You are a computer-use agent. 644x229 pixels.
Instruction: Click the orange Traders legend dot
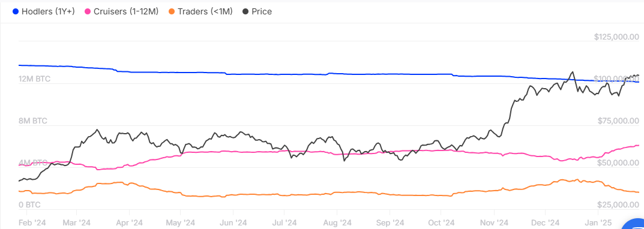click(172, 11)
